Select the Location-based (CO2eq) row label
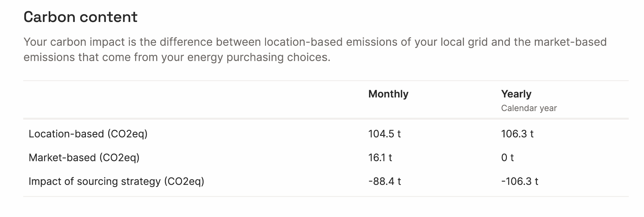 pyautogui.click(x=88, y=134)
